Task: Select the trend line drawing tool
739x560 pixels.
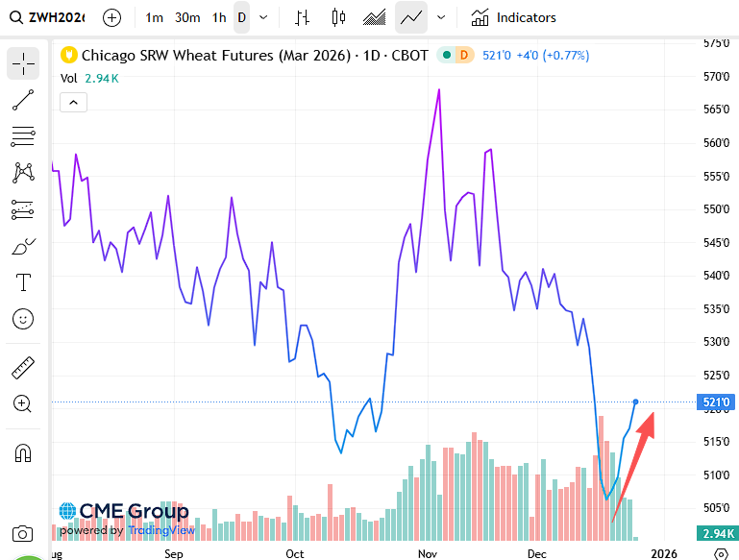Action: pyautogui.click(x=23, y=100)
